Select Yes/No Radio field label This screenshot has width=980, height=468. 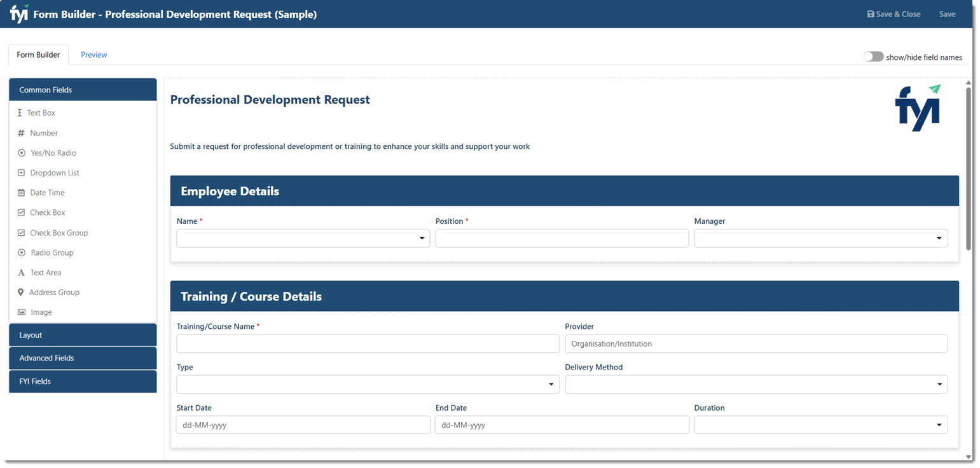pos(53,153)
